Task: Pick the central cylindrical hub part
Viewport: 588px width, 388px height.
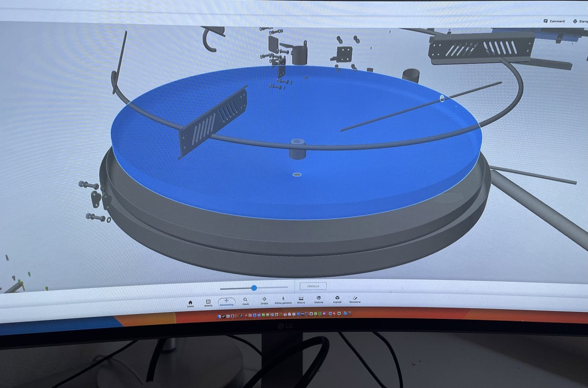Action: [297, 150]
